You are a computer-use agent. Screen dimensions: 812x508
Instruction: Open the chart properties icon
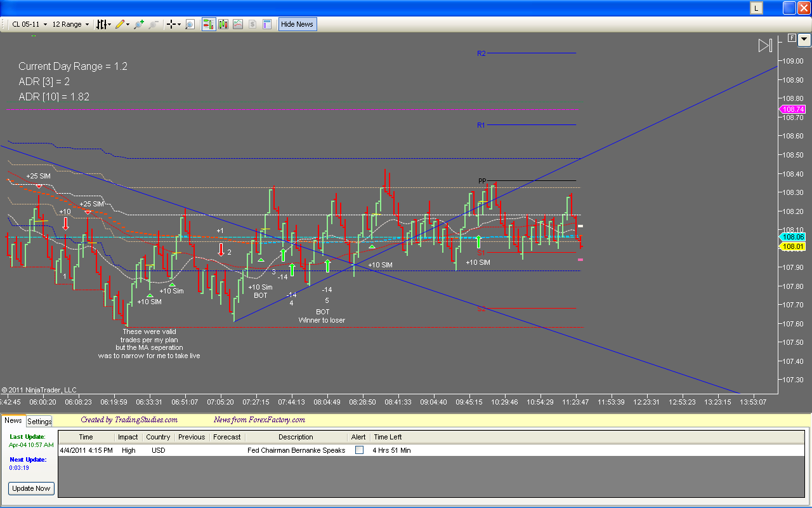(x=267, y=24)
